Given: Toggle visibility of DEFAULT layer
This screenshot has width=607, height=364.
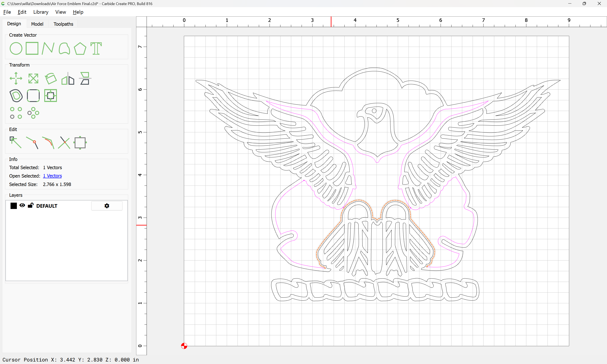Looking at the screenshot, I should [22, 205].
